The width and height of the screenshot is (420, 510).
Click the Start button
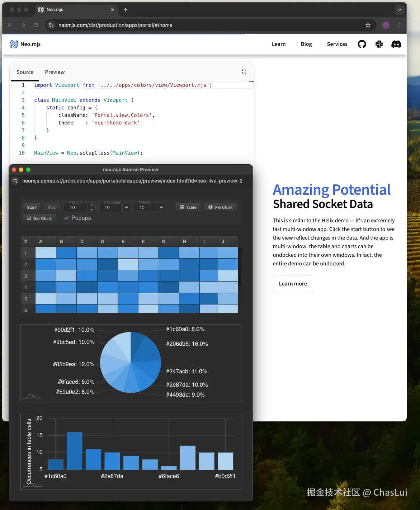pyautogui.click(x=31, y=207)
